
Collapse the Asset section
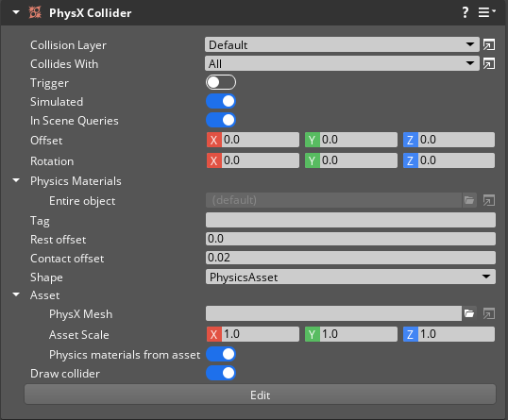click(16, 294)
